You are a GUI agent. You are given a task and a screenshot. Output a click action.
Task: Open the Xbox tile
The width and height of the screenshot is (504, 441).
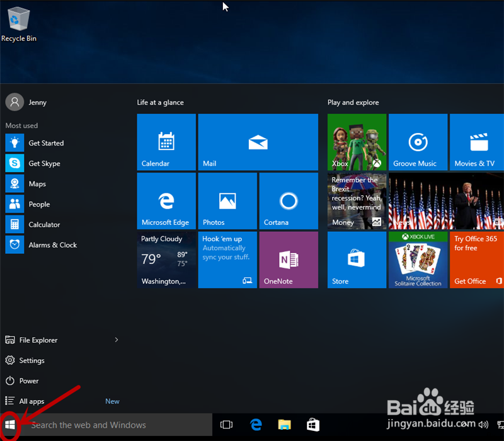point(357,142)
